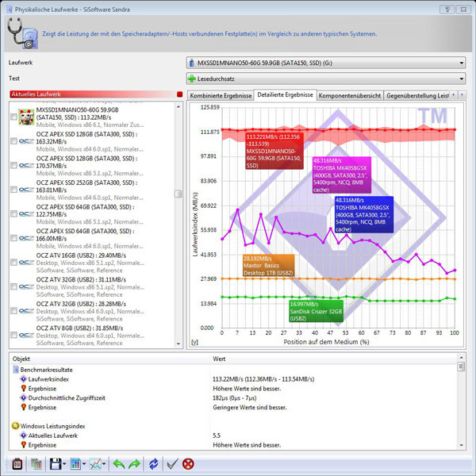The image size is (476, 476).
Task: Click the Laufwerksindex diamond icon
Action: click(23, 379)
